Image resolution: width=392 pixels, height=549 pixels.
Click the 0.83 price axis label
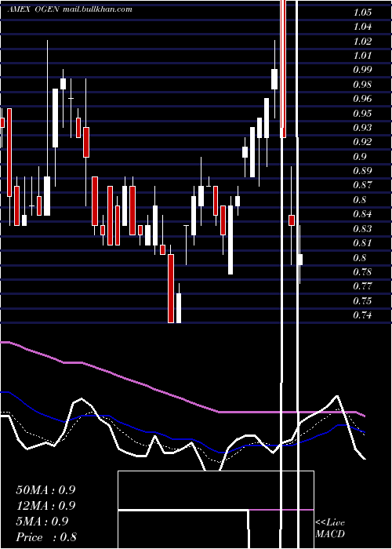[x=362, y=229]
